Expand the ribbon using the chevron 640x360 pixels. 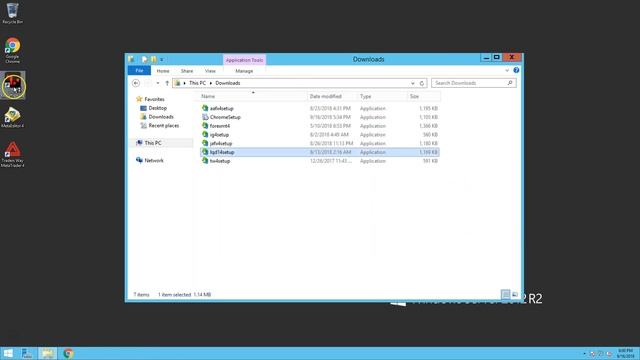coord(507,71)
